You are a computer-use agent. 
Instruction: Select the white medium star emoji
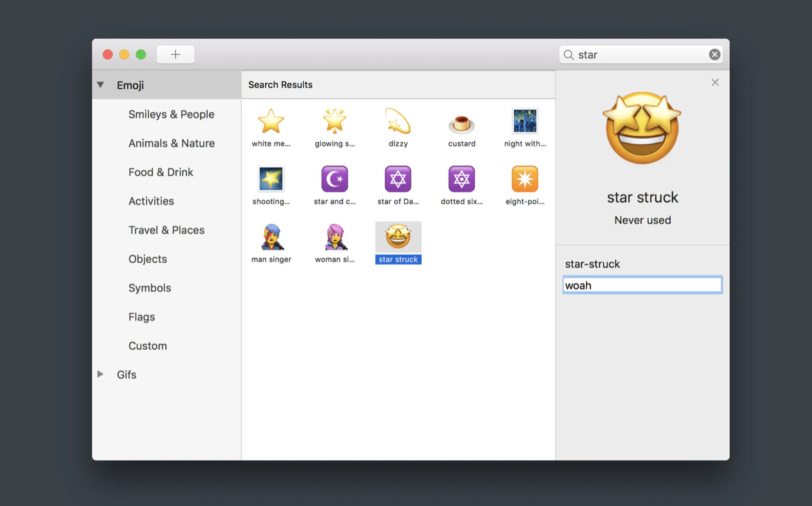(271, 122)
